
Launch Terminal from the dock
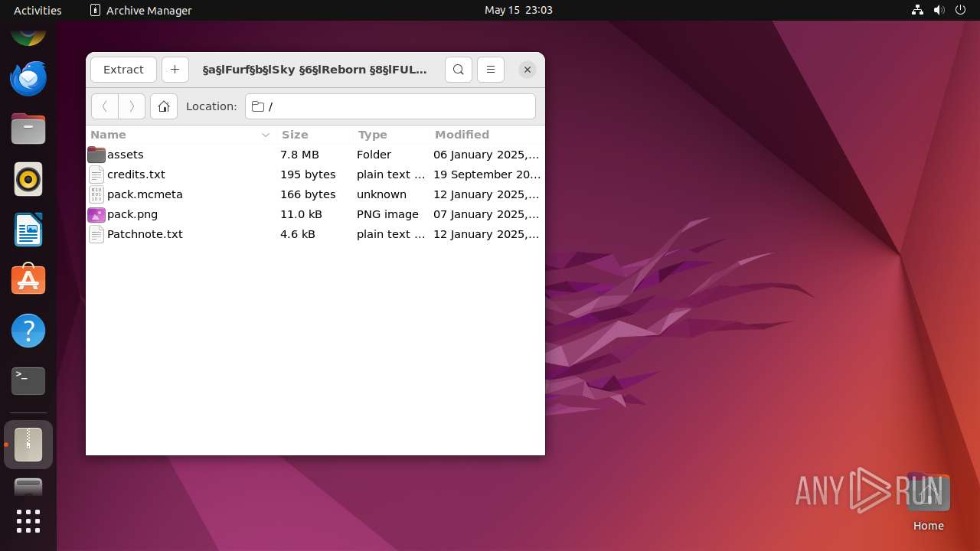[x=28, y=381]
